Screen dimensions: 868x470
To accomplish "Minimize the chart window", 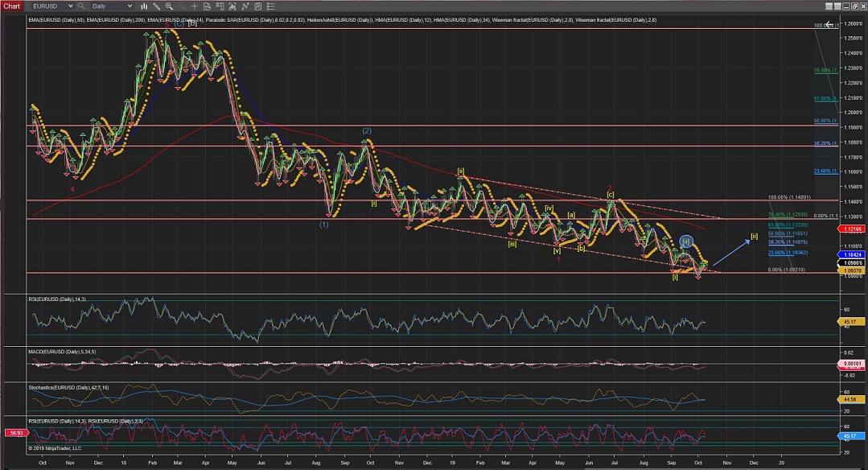I will point(847,6).
